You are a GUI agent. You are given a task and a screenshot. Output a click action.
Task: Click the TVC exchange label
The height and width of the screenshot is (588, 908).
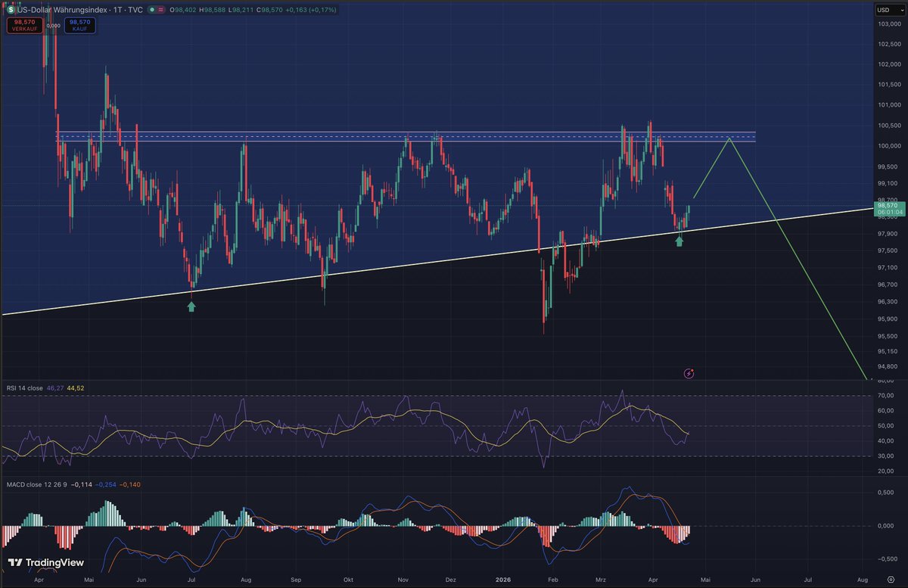[135, 10]
